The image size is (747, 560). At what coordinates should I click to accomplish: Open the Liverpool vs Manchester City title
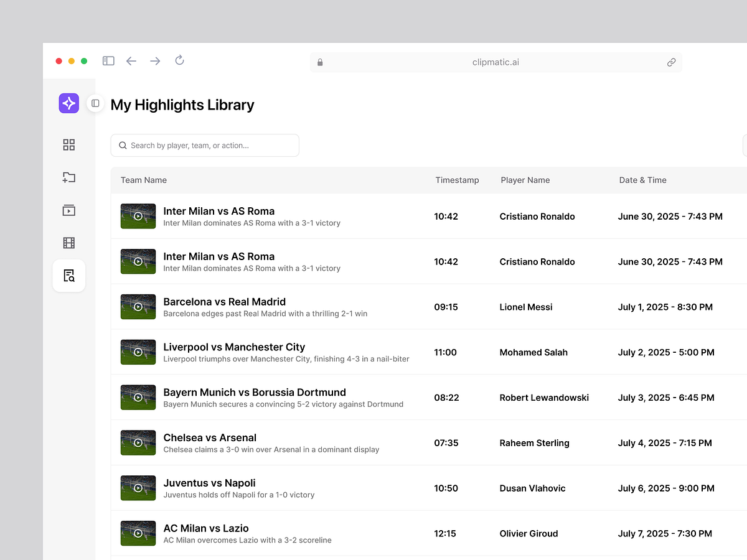click(x=234, y=347)
